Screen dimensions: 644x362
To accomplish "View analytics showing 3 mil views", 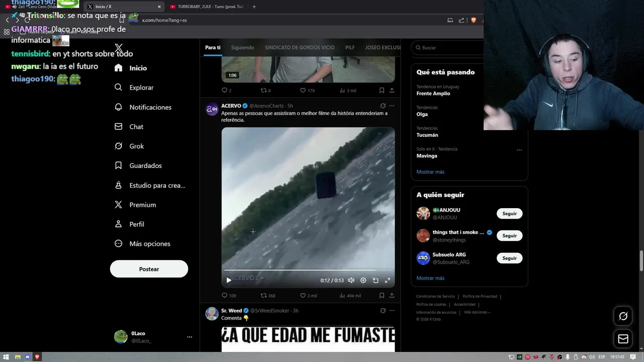I will (348, 90).
